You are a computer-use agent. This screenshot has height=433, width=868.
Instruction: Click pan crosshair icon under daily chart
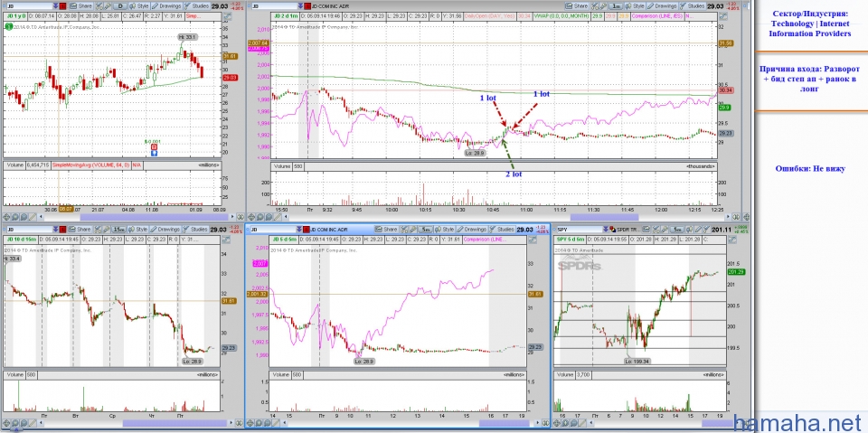click(x=6, y=217)
